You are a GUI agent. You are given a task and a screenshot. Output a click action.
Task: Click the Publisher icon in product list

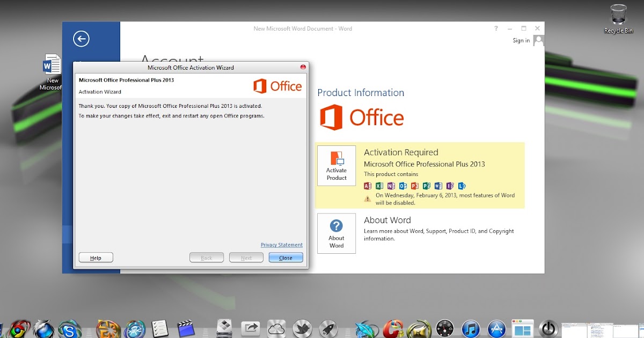427,186
